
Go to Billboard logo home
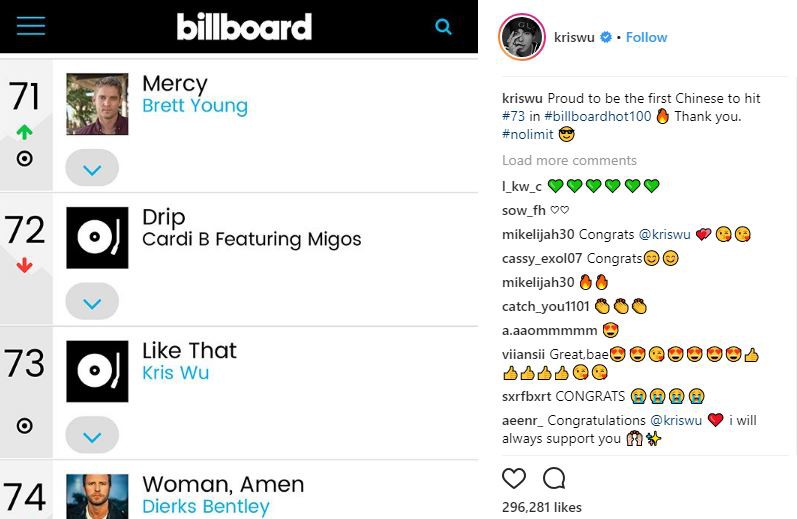244,26
